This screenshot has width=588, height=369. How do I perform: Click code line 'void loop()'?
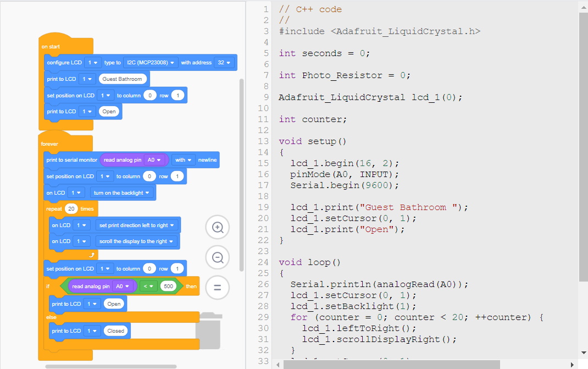[310, 262]
